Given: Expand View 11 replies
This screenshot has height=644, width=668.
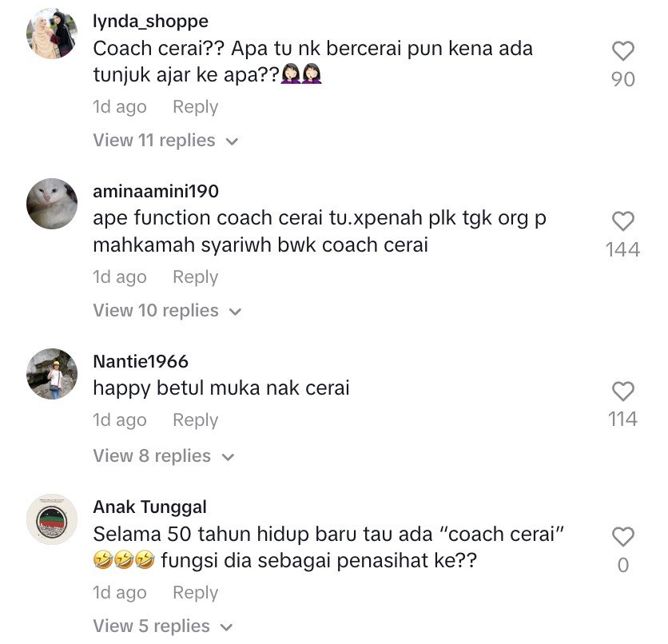Looking at the screenshot, I should coord(165,140).
